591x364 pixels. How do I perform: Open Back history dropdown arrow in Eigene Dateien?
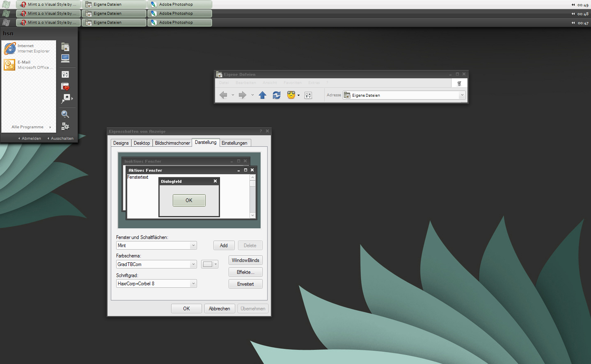pos(233,95)
